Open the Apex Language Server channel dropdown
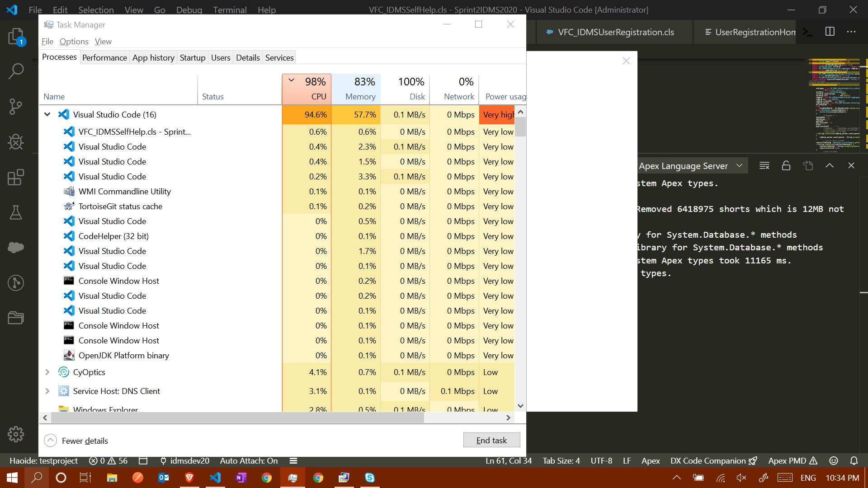This screenshot has width=868, height=488. [x=740, y=165]
